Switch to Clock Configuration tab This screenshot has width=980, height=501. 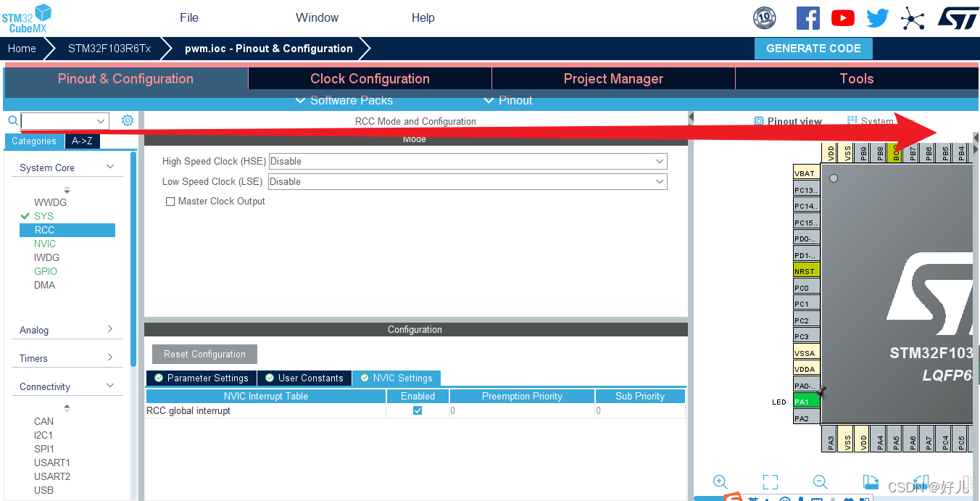[370, 79]
